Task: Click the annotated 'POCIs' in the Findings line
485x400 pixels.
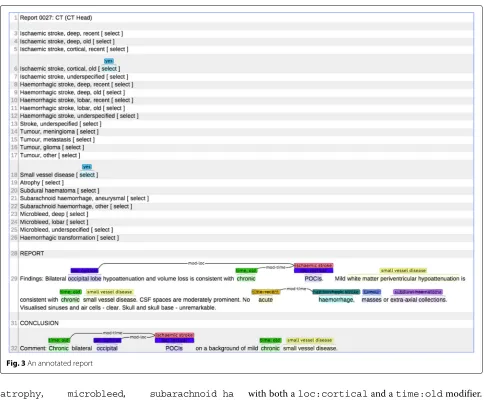Action: 313,279
